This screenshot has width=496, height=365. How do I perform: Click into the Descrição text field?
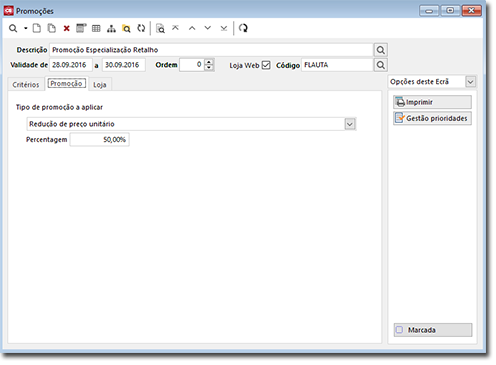211,50
